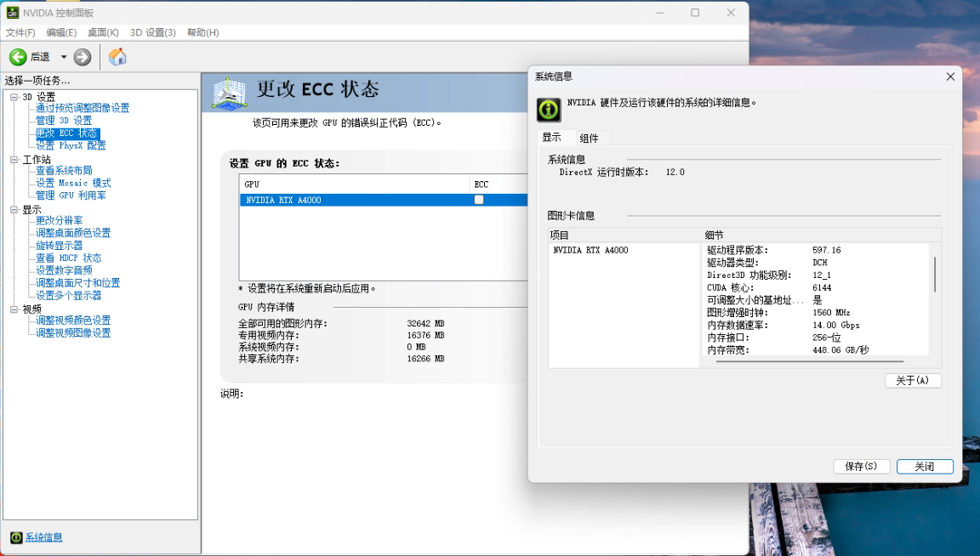Click the green info icon in 系统信息 dialog
This screenshot has height=556, width=980.
tap(549, 110)
